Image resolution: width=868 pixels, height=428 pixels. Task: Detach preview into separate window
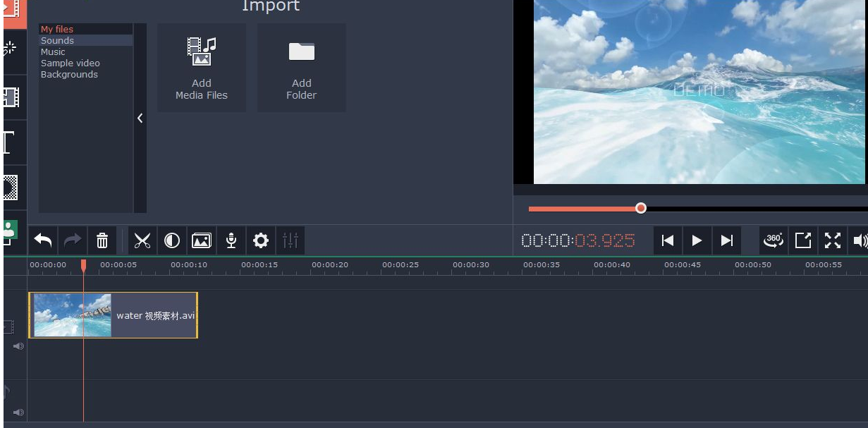tap(803, 240)
